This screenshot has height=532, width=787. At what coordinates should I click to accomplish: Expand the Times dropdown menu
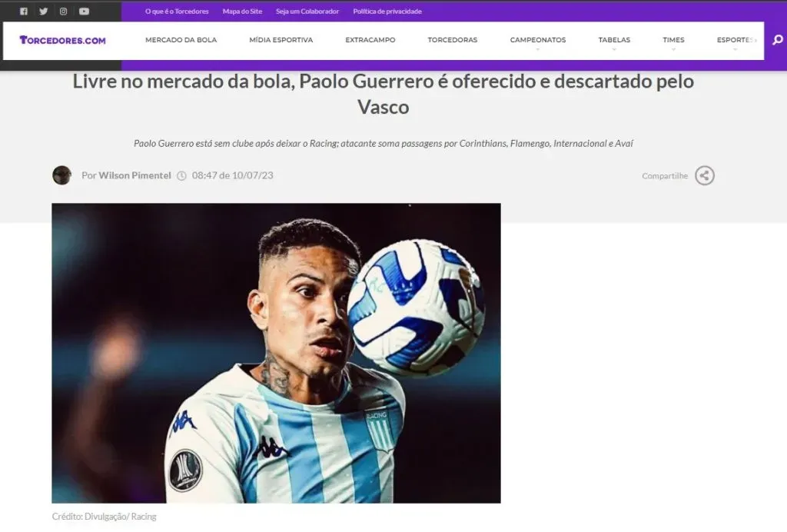673,40
